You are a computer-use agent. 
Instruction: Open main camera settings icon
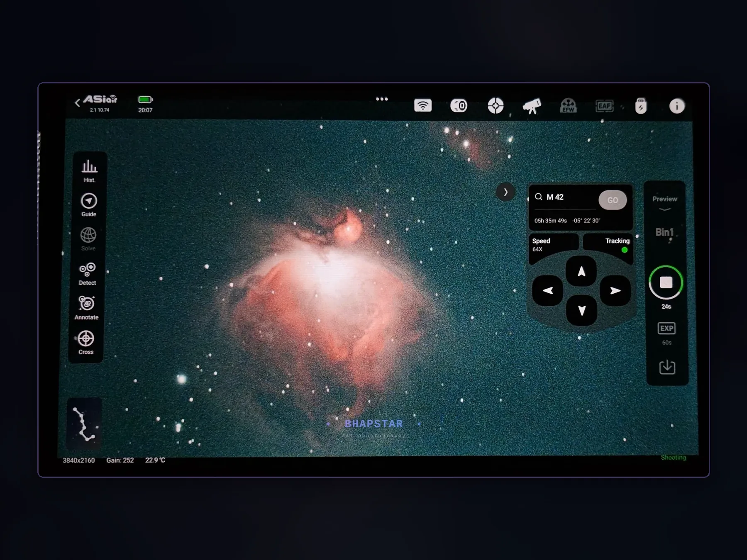pos(459,106)
